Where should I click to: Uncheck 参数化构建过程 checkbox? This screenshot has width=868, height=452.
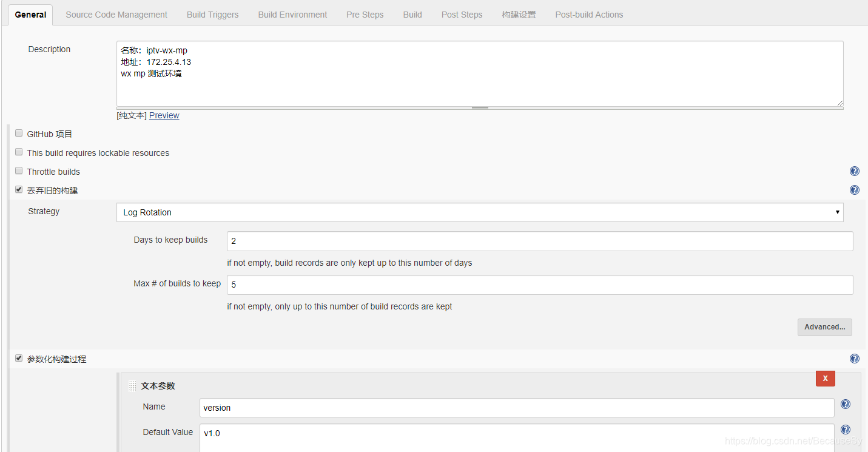[19, 359]
